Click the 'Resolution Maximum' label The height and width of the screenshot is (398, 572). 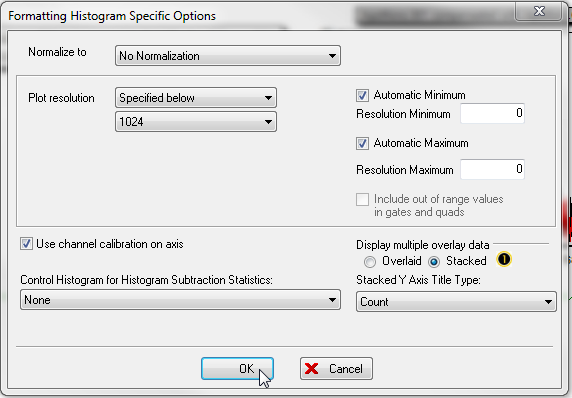[x=405, y=170]
